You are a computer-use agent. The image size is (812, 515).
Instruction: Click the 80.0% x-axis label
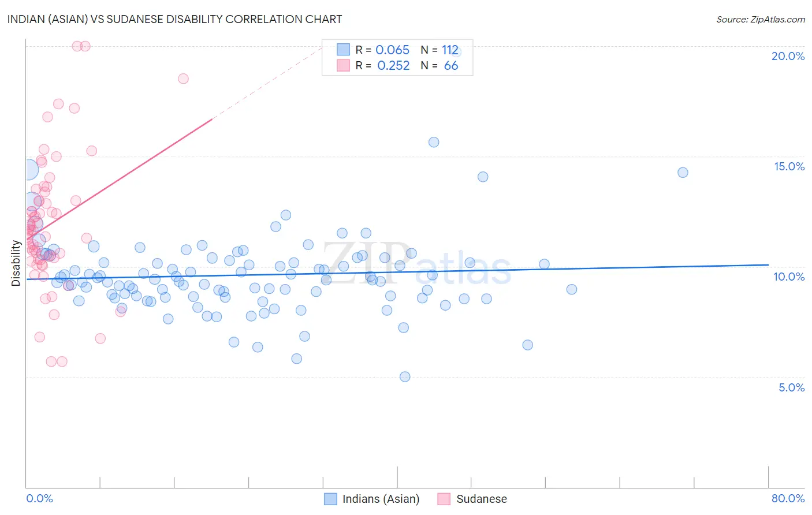tap(788, 498)
